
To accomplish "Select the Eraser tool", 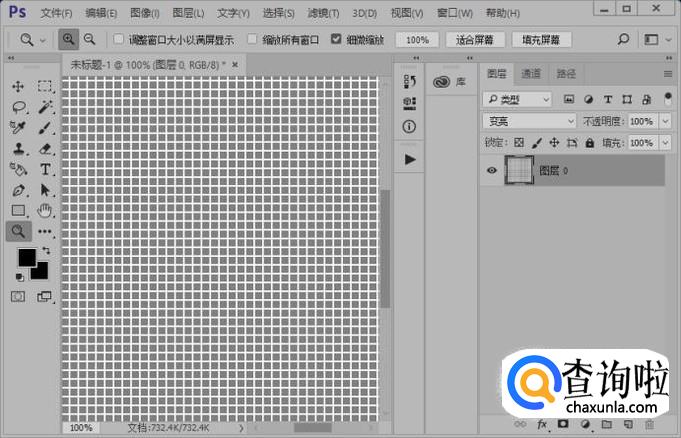I will pos(45,148).
